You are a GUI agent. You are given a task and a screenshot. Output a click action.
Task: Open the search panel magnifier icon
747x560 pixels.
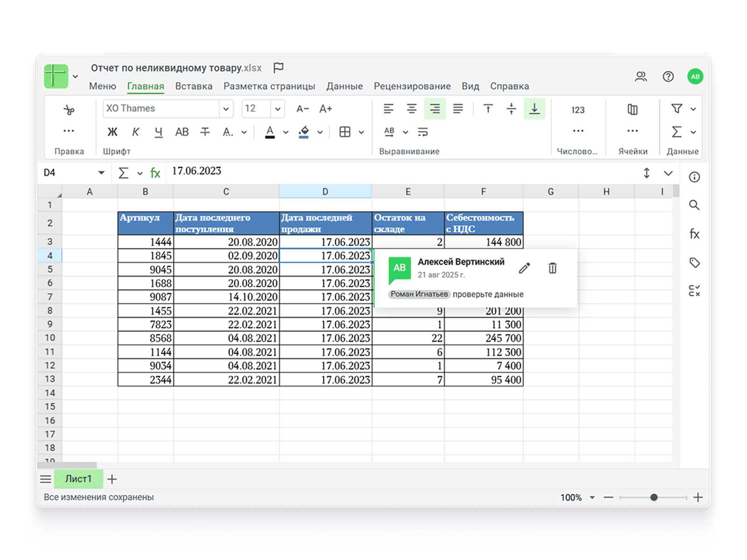[694, 205]
